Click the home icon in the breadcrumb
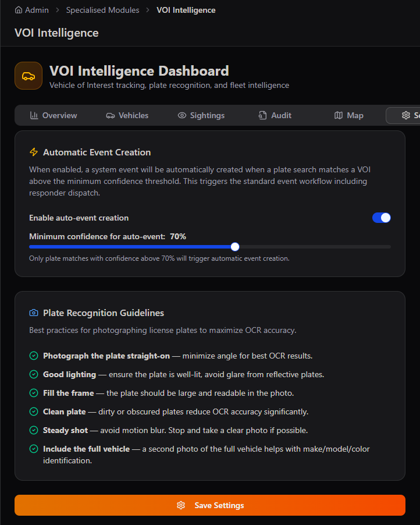Image resolution: width=420 pixels, height=525 pixels. pos(19,10)
